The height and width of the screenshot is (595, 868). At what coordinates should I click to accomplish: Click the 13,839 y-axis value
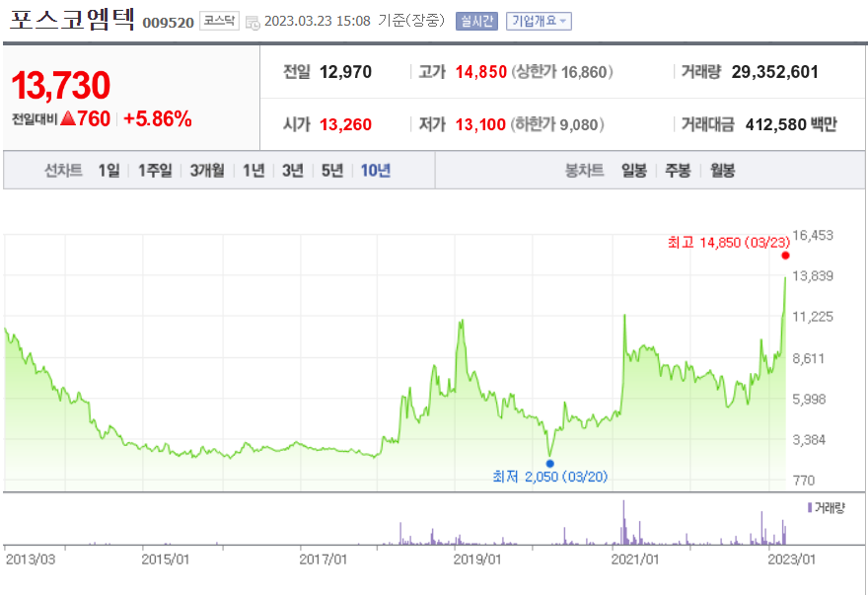tap(813, 276)
